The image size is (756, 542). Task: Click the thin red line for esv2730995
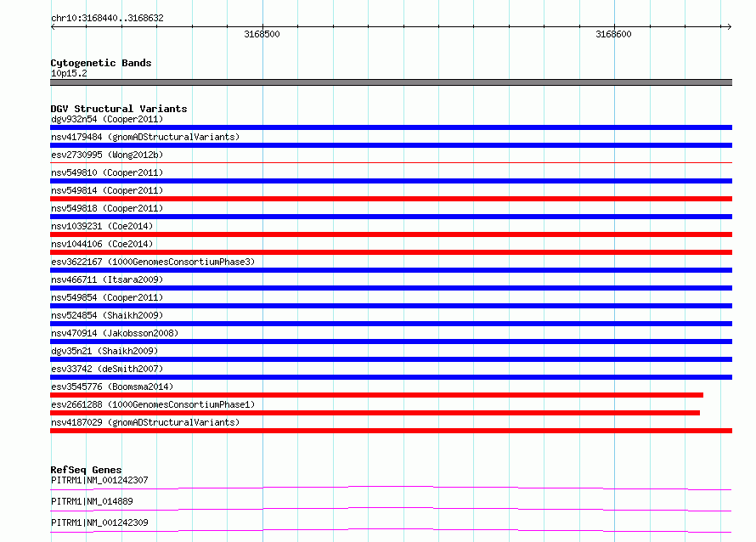[391, 162]
